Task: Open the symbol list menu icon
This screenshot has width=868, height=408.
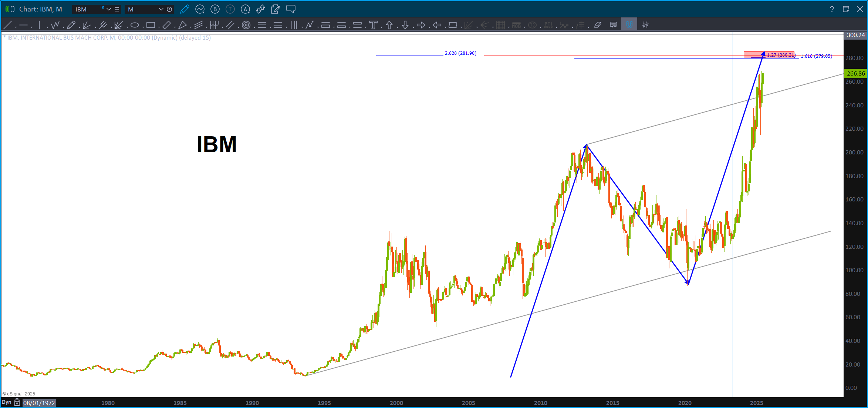Action: pyautogui.click(x=117, y=9)
